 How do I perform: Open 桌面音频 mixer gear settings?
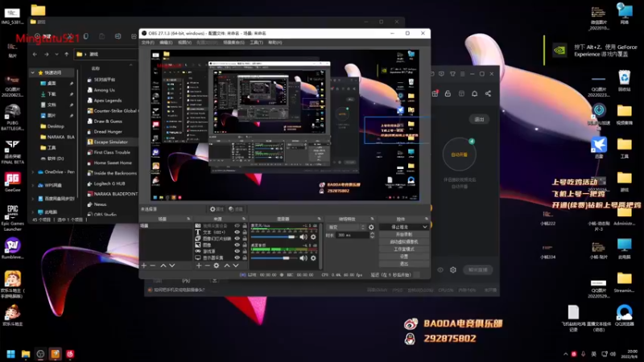(313, 258)
